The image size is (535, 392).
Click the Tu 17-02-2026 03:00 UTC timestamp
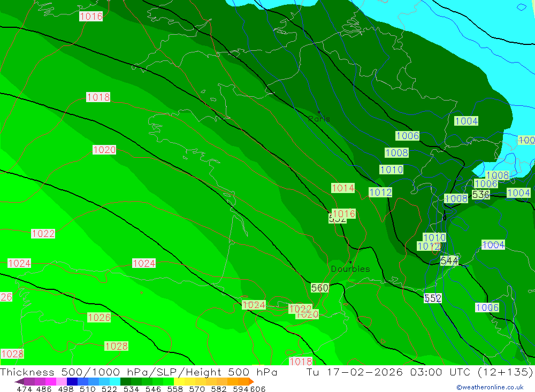click(x=388, y=372)
